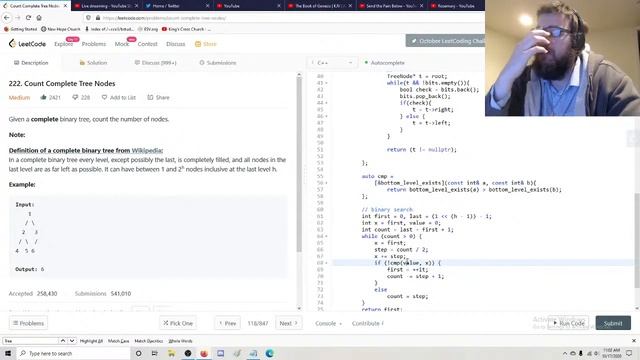640x360 pixels.
Task: Click the browser back arrow
Action: pyautogui.click(x=7, y=18)
